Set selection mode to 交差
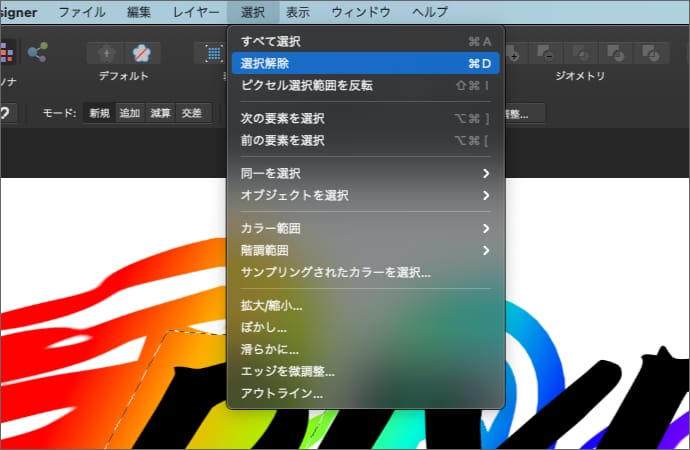Screen dimensions: 690x450 (x=190, y=113)
